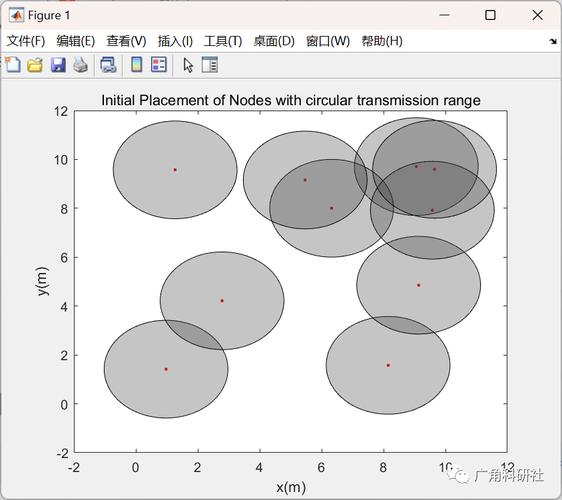Image resolution: width=562 pixels, height=500 pixels.
Task: Open the 插入(I) menu
Action: tap(175, 41)
